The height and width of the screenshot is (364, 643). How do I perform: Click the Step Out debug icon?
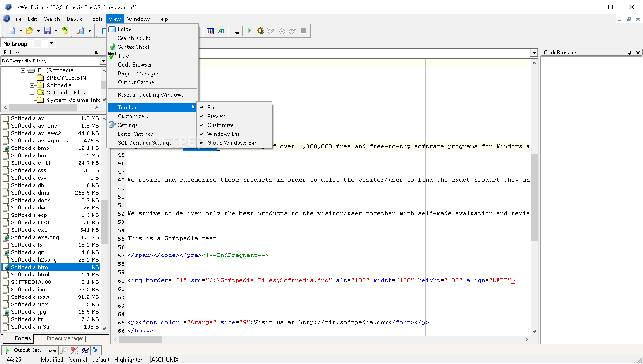[292, 31]
